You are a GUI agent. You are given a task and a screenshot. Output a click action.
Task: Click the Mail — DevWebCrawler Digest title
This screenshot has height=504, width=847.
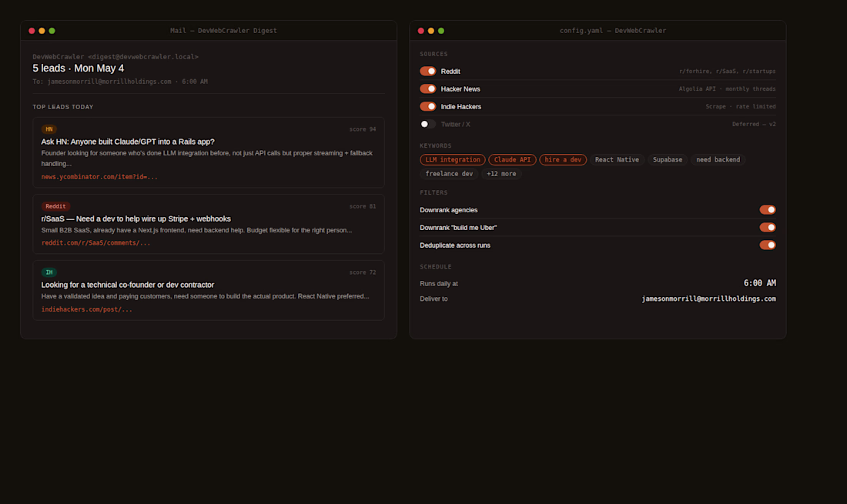(223, 31)
